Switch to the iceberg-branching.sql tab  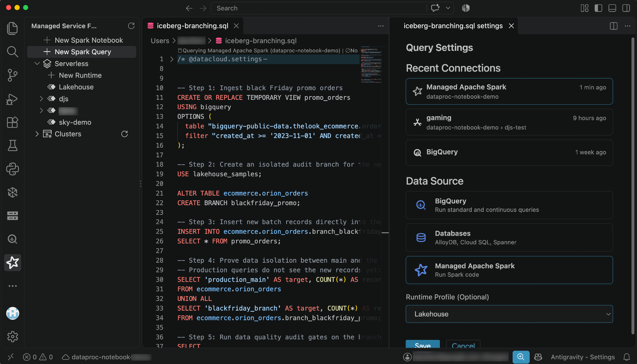192,26
